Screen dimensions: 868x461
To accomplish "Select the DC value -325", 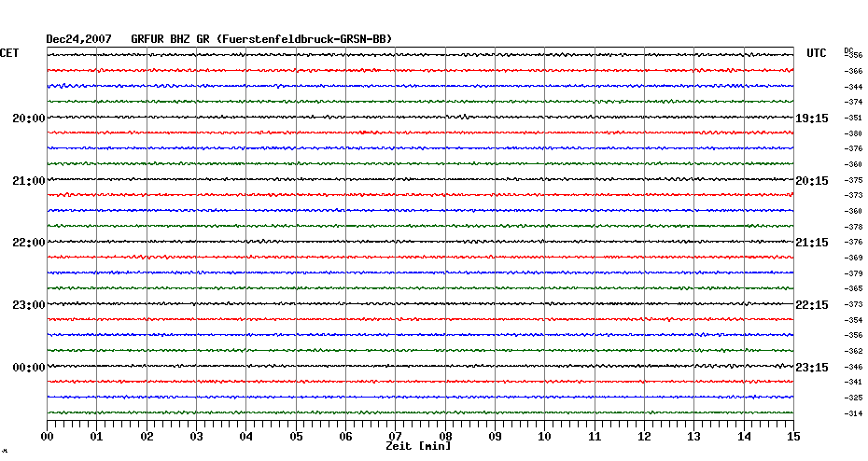I will pyautogui.click(x=853, y=398).
